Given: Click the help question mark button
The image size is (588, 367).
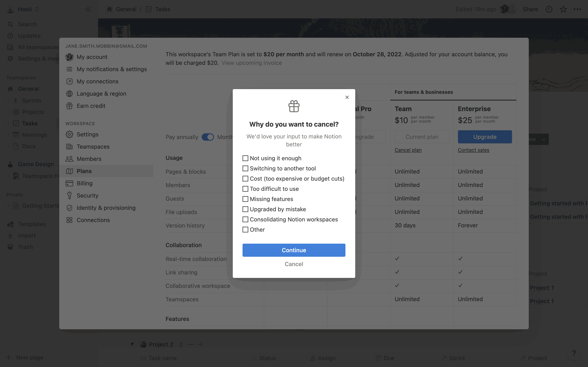Looking at the screenshot, I should [574, 353].
